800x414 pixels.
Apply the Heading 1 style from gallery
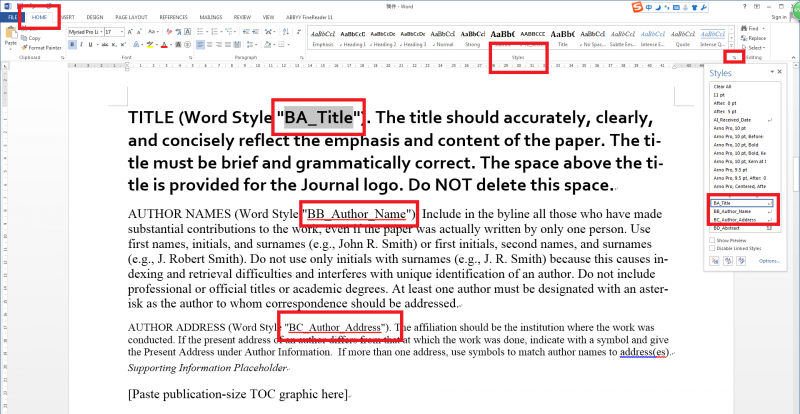click(x=353, y=39)
